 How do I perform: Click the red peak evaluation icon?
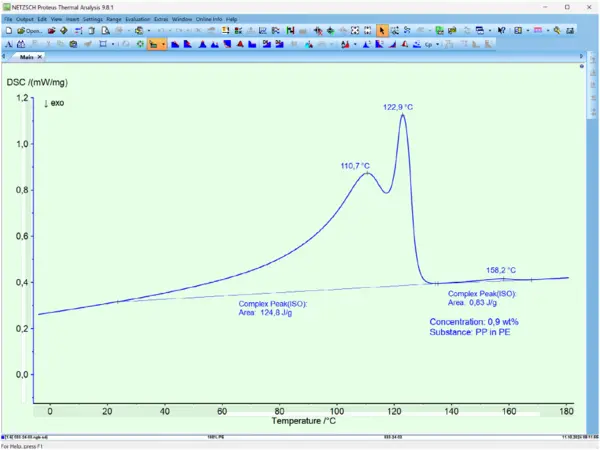coord(240,44)
